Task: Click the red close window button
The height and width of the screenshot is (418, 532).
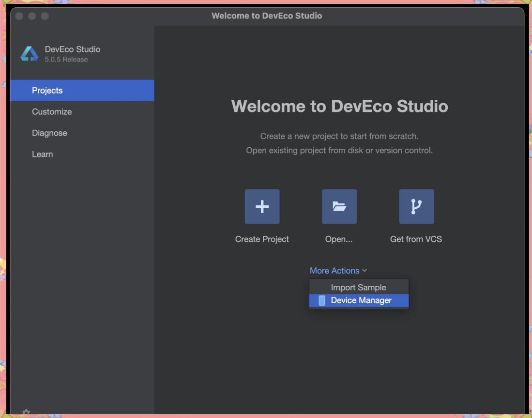Action: pyautogui.click(x=19, y=16)
